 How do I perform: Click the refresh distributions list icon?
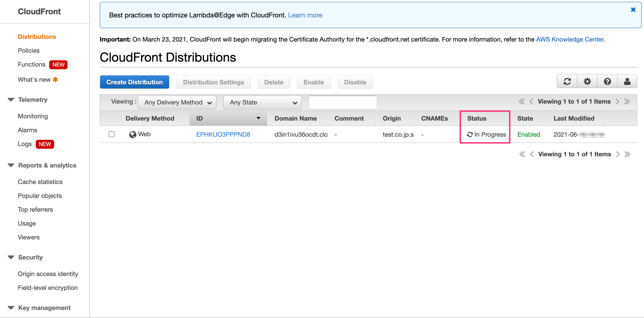point(567,81)
